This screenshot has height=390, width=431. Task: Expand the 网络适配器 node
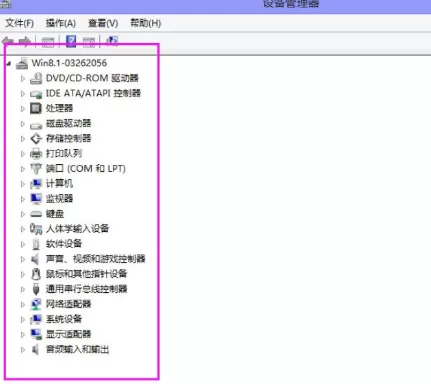pos(23,304)
